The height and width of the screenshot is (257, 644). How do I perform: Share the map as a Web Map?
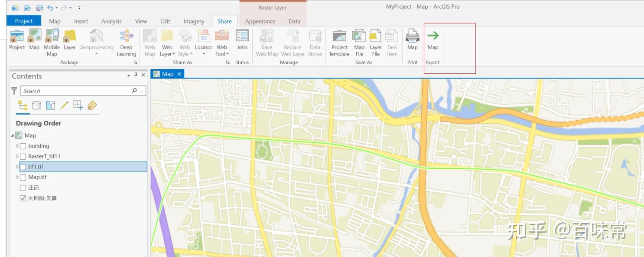pos(150,41)
